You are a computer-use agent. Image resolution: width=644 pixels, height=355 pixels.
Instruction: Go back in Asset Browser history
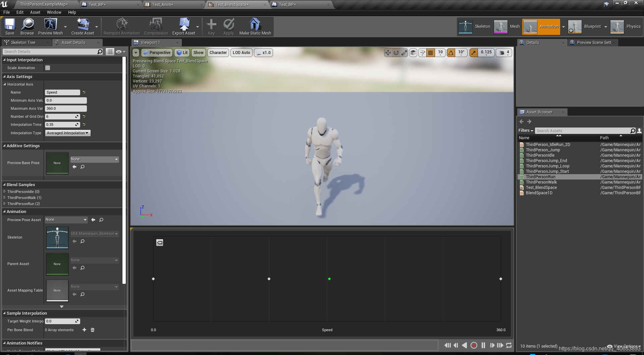[x=521, y=121]
